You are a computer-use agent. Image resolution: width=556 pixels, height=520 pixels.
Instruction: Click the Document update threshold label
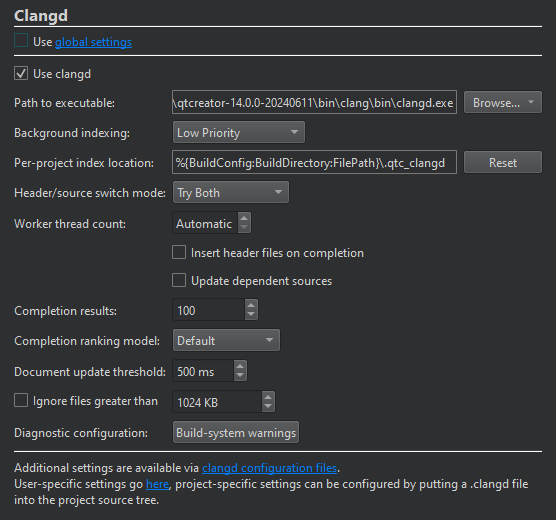[x=90, y=372]
